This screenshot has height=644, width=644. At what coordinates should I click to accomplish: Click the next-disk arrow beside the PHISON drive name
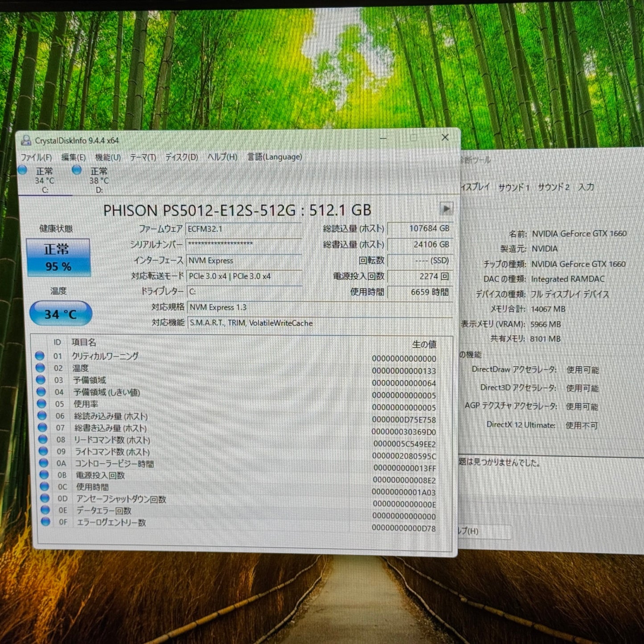click(445, 208)
